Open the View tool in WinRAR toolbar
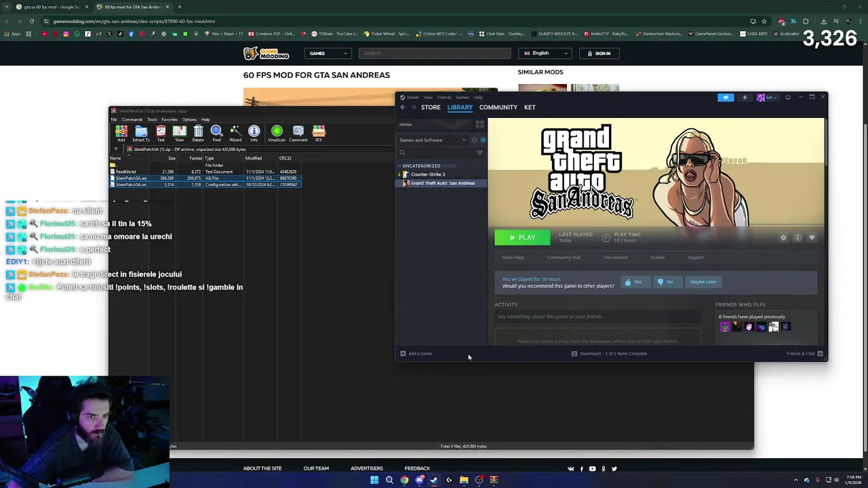This screenshot has width=868, height=488. coord(179,133)
